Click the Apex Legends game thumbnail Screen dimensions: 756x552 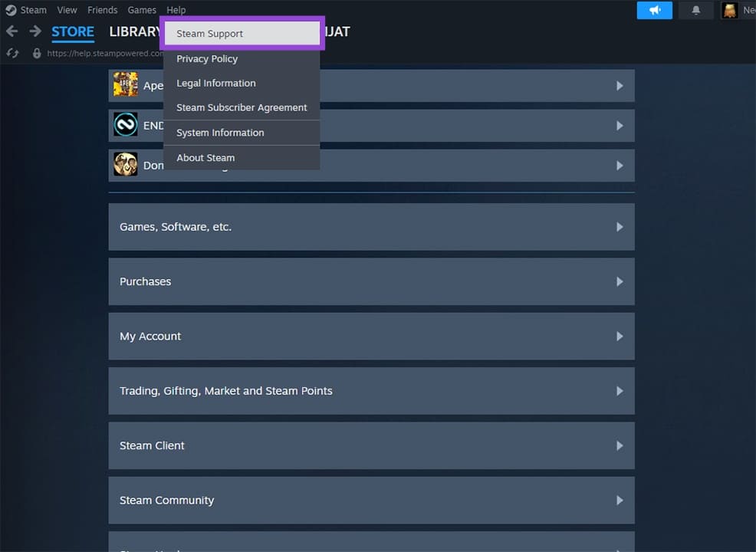[125, 84]
